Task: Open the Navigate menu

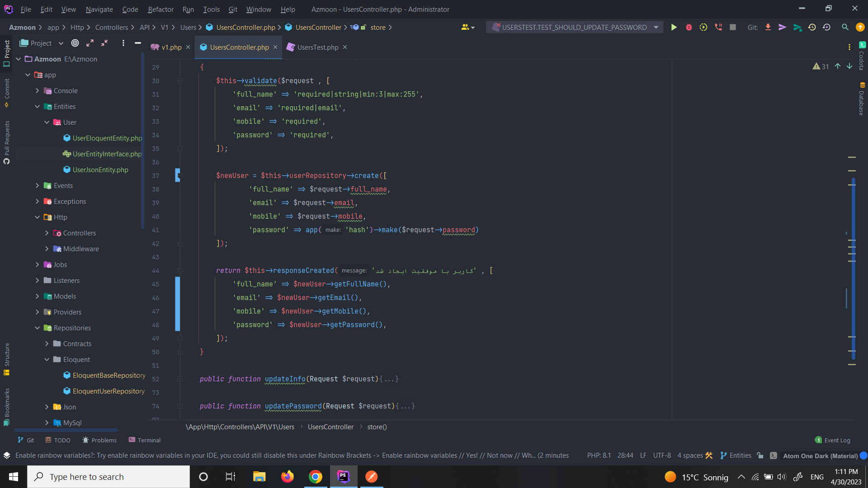Action: (99, 9)
